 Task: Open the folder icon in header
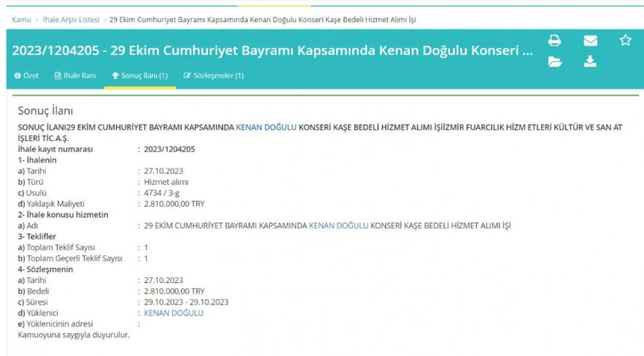pyautogui.click(x=554, y=61)
